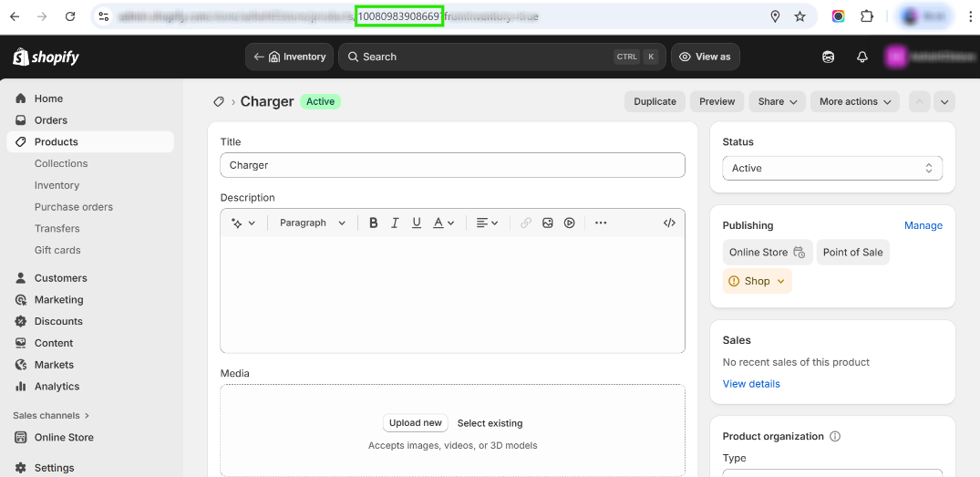Switch to HTML code view
The width and height of the screenshot is (980, 477).
(669, 223)
